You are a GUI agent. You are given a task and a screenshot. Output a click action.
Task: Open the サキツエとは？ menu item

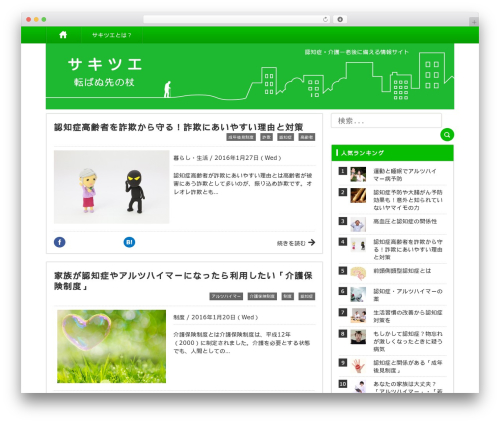click(x=112, y=35)
